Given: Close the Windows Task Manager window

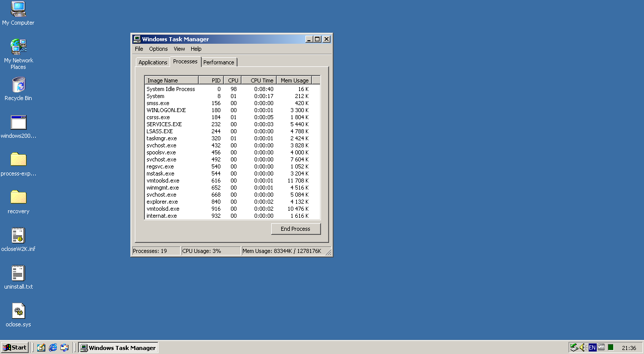Looking at the screenshot, I should point(327,39).
